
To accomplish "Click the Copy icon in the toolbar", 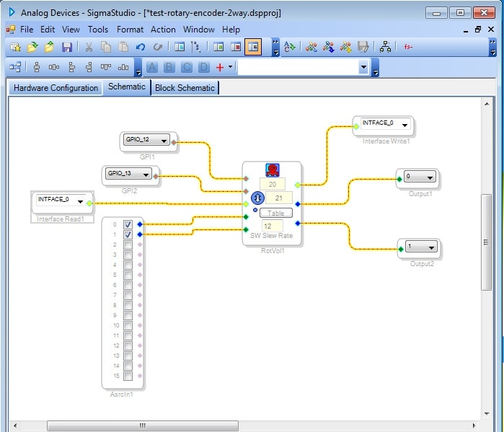I will [106, 47].
